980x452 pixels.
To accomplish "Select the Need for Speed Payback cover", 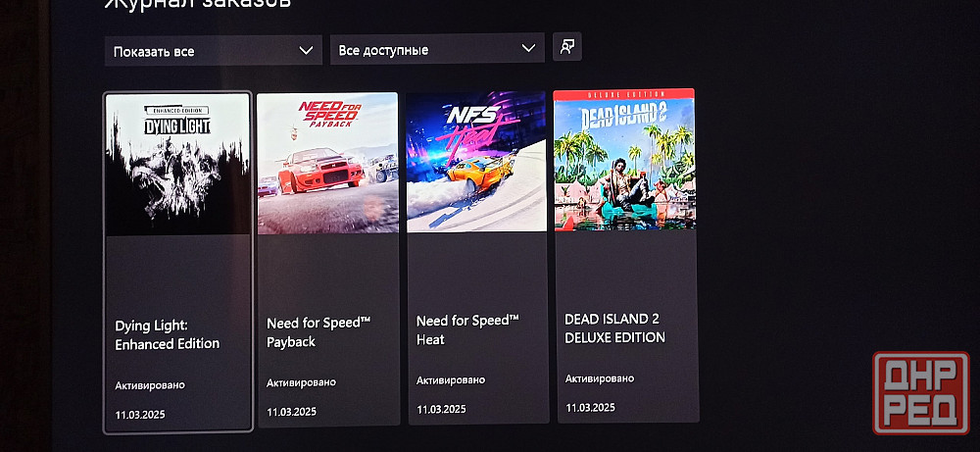I will [327, 163].
